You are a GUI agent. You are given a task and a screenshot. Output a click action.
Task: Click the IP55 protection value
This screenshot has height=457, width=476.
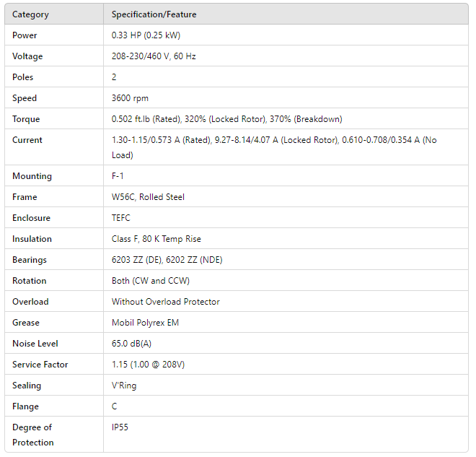click(x=120, y=427)
